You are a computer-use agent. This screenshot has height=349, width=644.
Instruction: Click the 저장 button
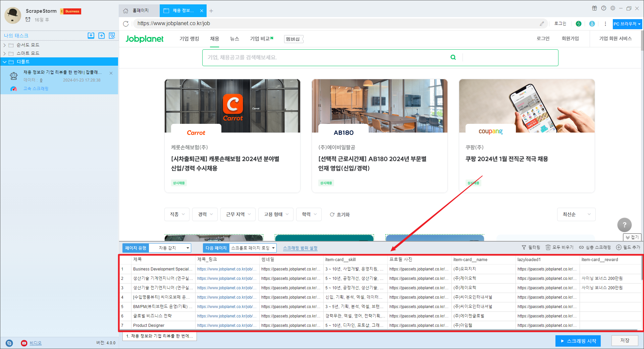click(x=625, y=341)
